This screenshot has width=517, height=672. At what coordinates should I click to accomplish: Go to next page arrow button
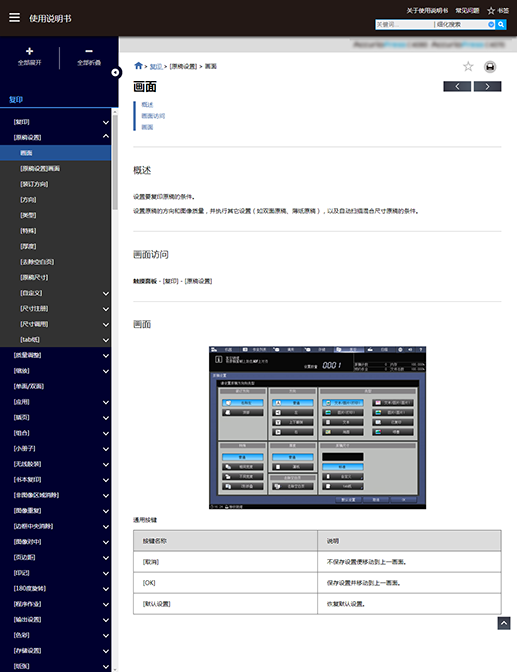487,86
